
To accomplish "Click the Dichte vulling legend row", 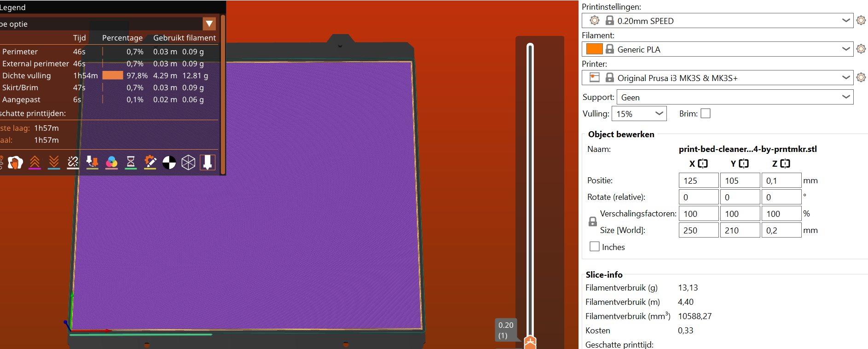I will pos(109,76).
